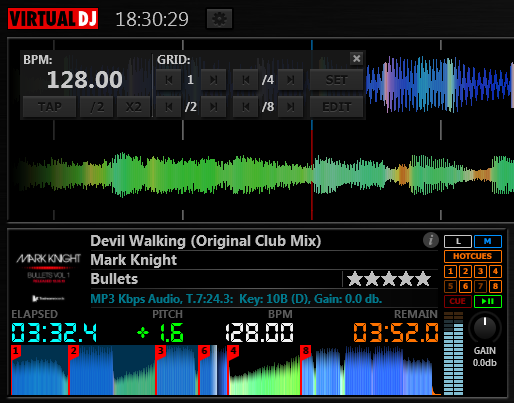Click the GAIN knob
The width and height of the screenshot is (514, 403).
click(485, 328)
